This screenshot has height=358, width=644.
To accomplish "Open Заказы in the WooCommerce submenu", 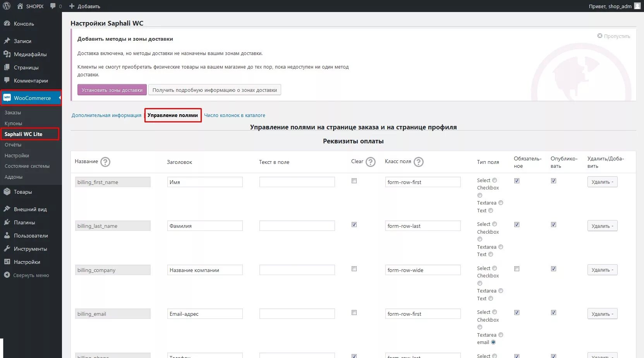I will pos(13,112).
